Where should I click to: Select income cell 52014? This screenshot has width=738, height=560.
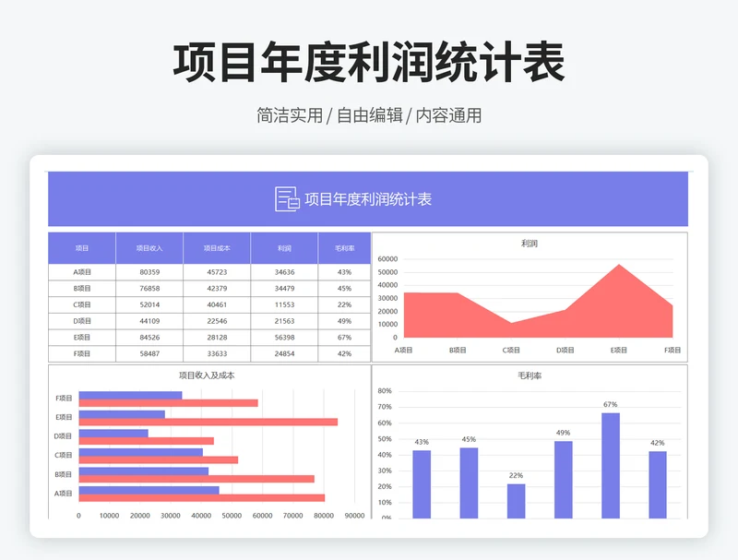[149, 305]
